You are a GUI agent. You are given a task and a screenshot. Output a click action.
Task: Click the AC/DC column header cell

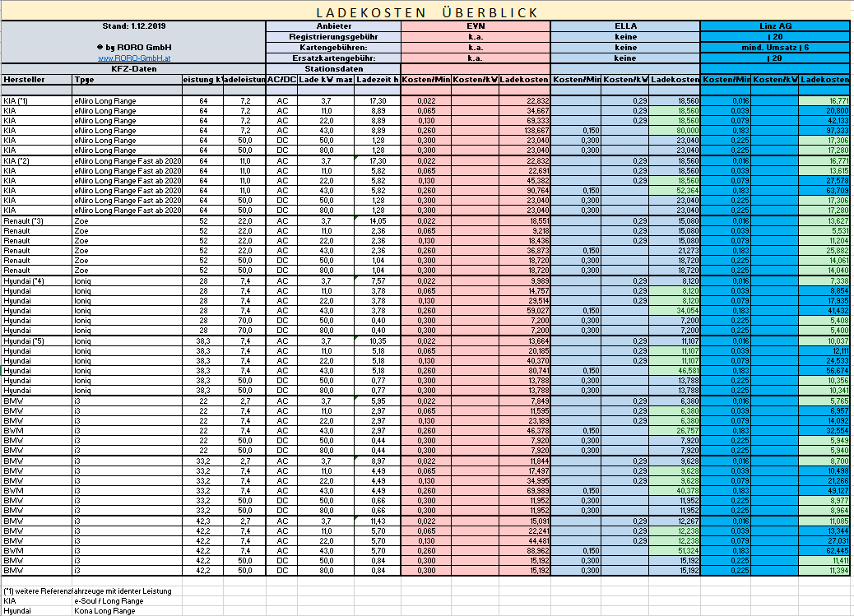coord(281,80)
